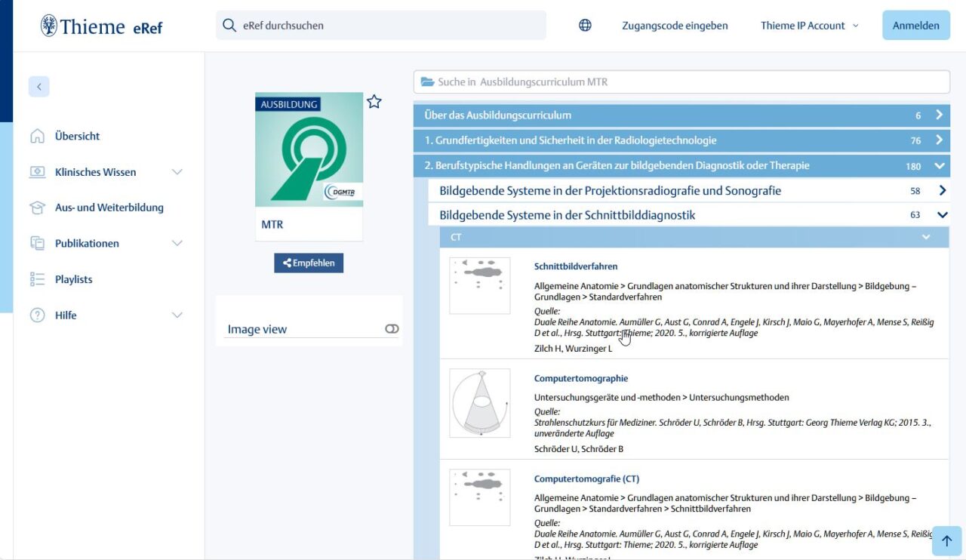Open the Playlists sidebar icon
Viewport: 966px width, 560px height.
37,278
